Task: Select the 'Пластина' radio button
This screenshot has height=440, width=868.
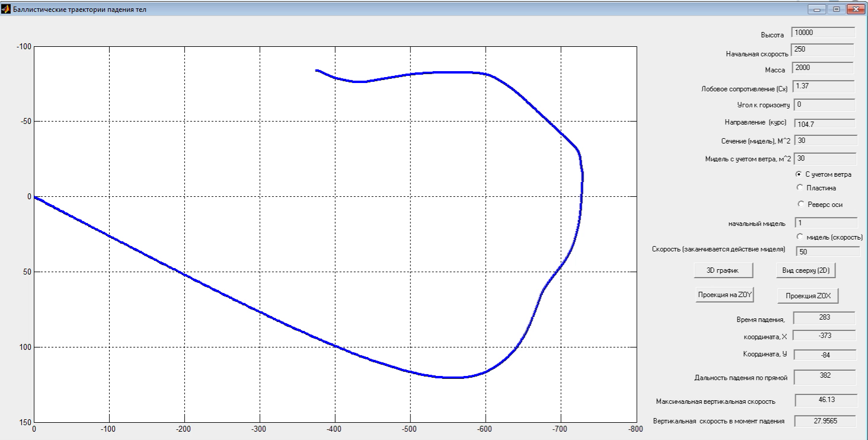Action: [800, 187]
